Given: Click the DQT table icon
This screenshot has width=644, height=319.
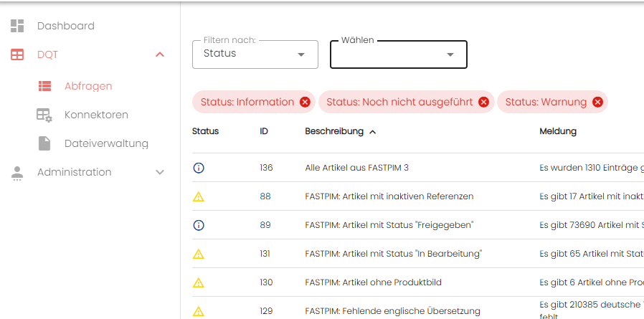Looking at the screenshot, I should (x=17, y=54).
